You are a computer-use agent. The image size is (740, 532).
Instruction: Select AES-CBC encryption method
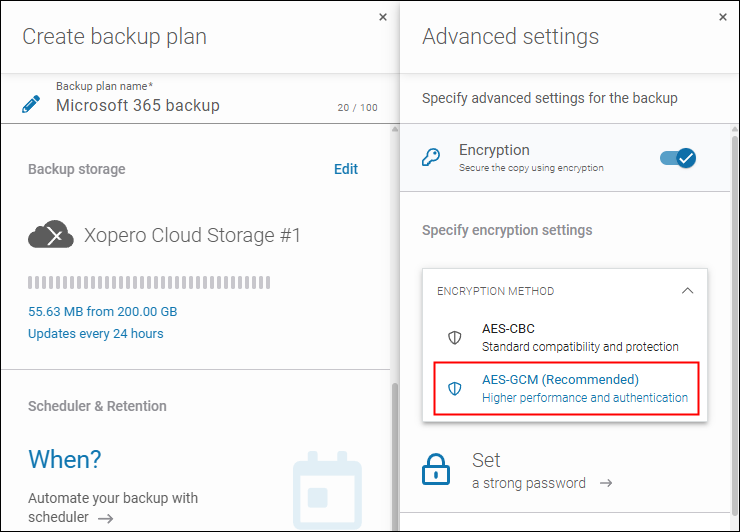(x=566, y=338)
